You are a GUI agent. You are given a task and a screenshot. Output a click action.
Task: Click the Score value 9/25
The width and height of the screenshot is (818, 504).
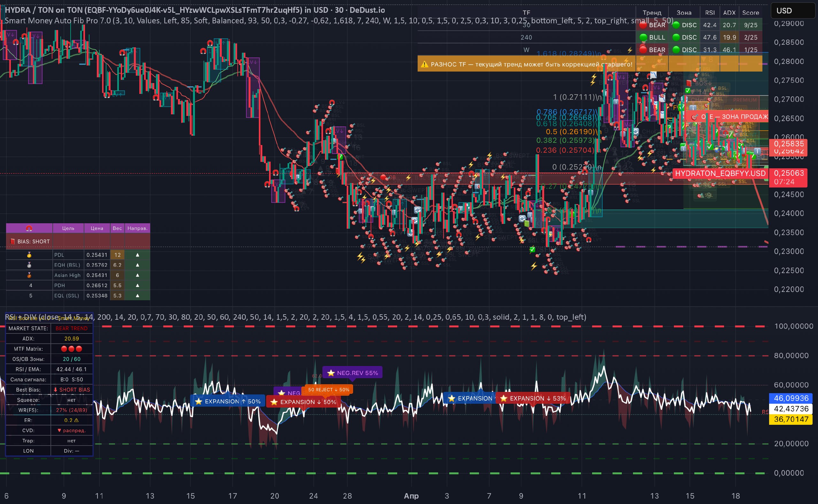click(751, 25)
